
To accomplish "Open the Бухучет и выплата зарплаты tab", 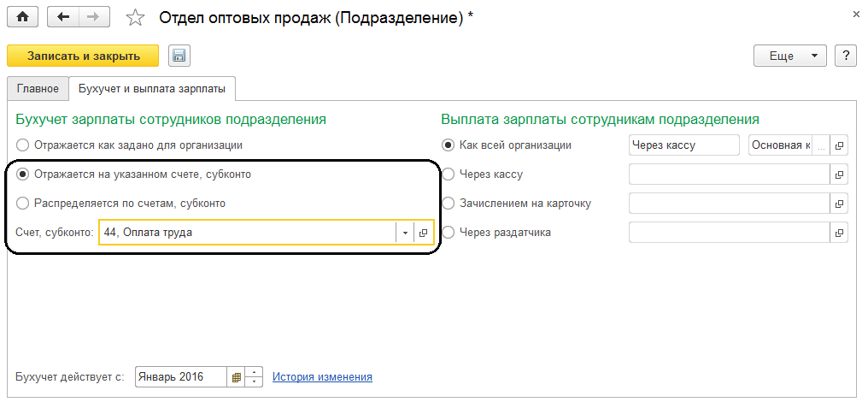I will 152,88.
